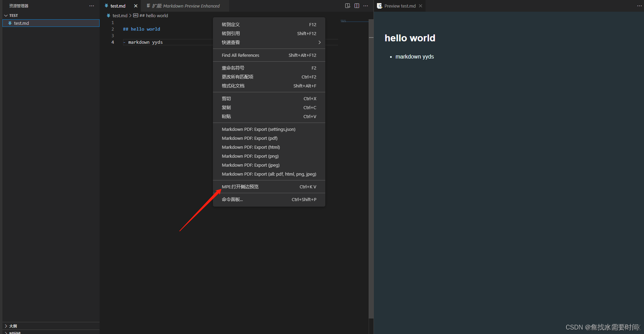Open 命令面板... from context menu

269,199
